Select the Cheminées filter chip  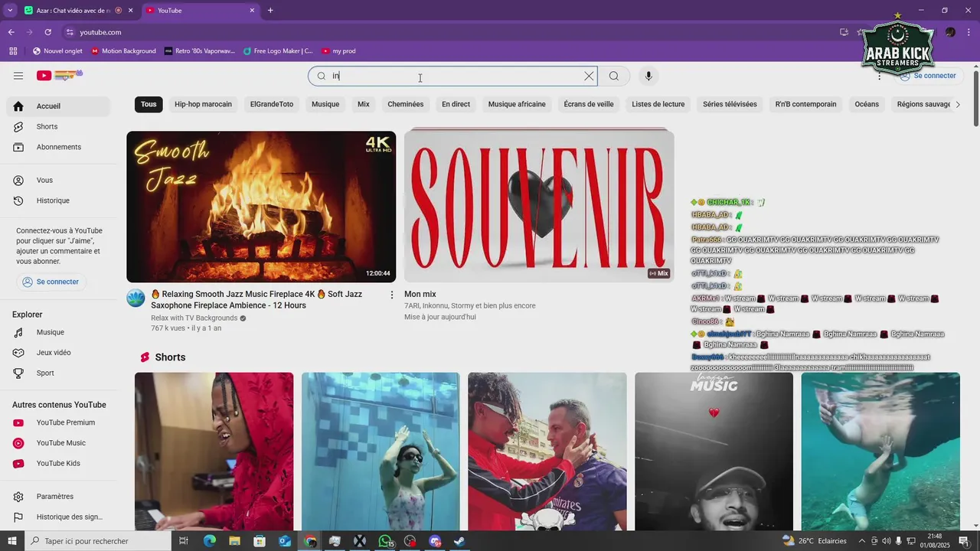click(x=406, y=104)
